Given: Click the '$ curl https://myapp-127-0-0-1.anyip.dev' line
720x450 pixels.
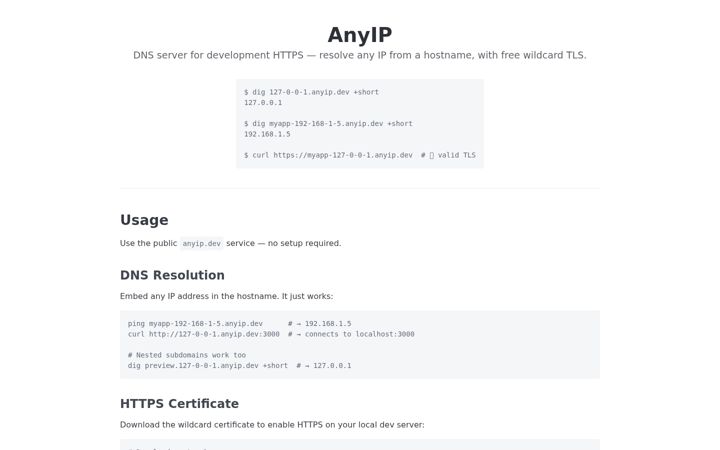Looking at the screenshot, I should (360, 155).
